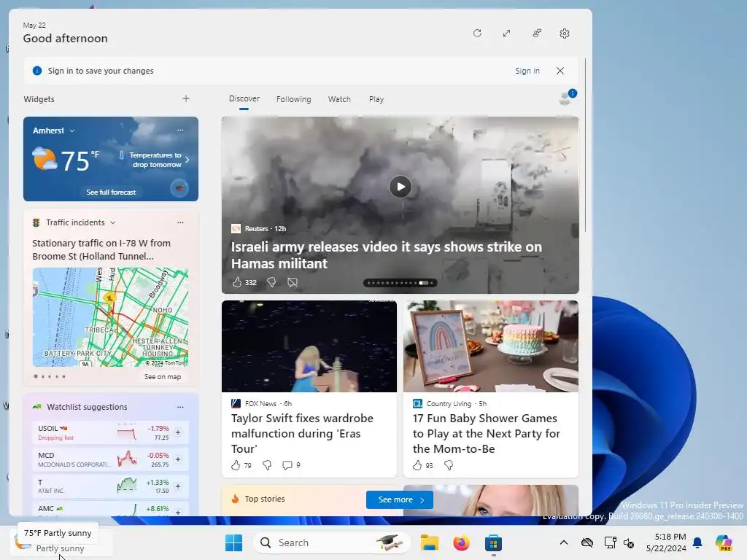Open Watchlist suggestions more options
Image resolution: width=747 pixels, height=560 pixels.
(x=180, y=407)
